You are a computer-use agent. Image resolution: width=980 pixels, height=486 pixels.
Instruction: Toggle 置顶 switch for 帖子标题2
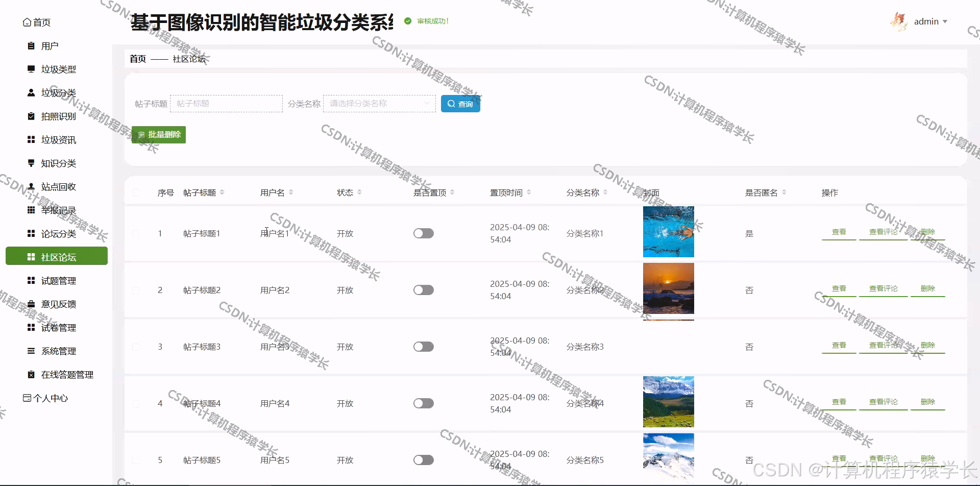point(424,290)
